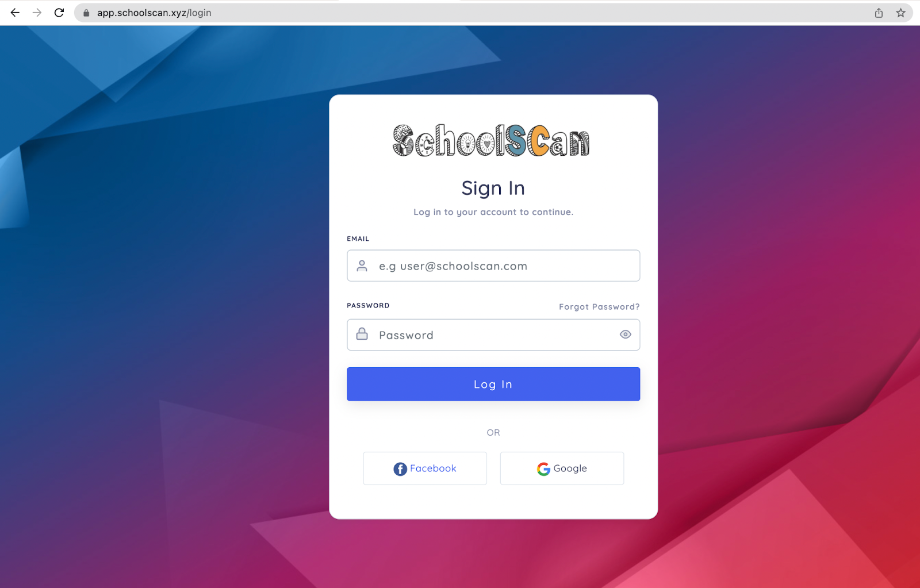The width and height of the screenshot is (920, 588).
Task: Click the padlock icon in the password field
Action: click(x=362, y=334)
